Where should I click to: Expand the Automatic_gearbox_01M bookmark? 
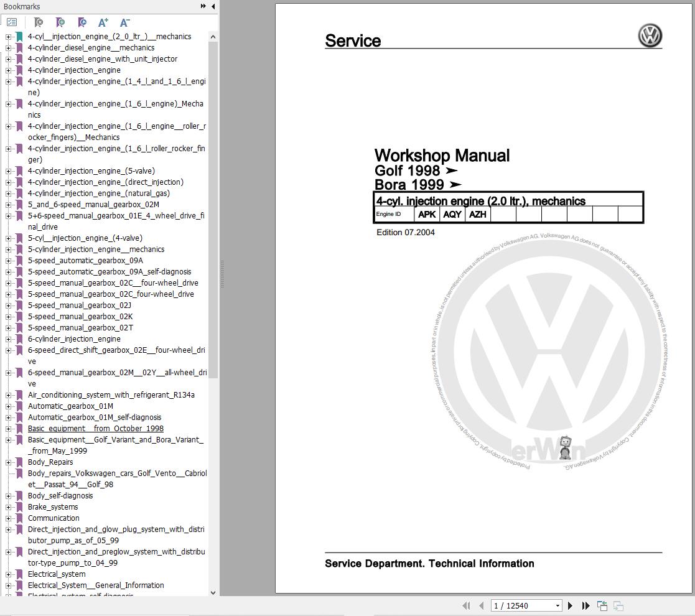point(8,406)
